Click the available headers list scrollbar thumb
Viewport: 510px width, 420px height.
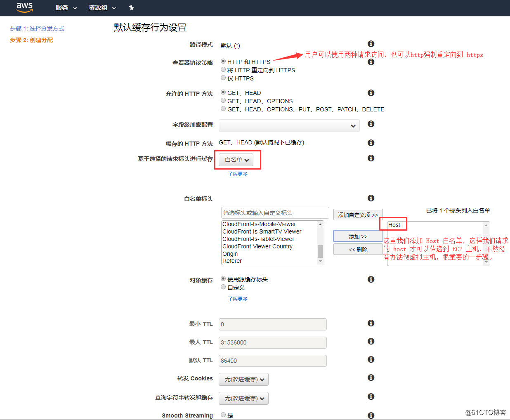pyautogui.click(x=320, y=251)
